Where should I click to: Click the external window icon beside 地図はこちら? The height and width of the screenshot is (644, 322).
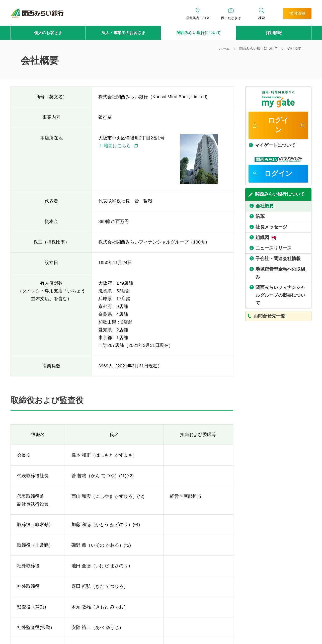tap(136, 146)
